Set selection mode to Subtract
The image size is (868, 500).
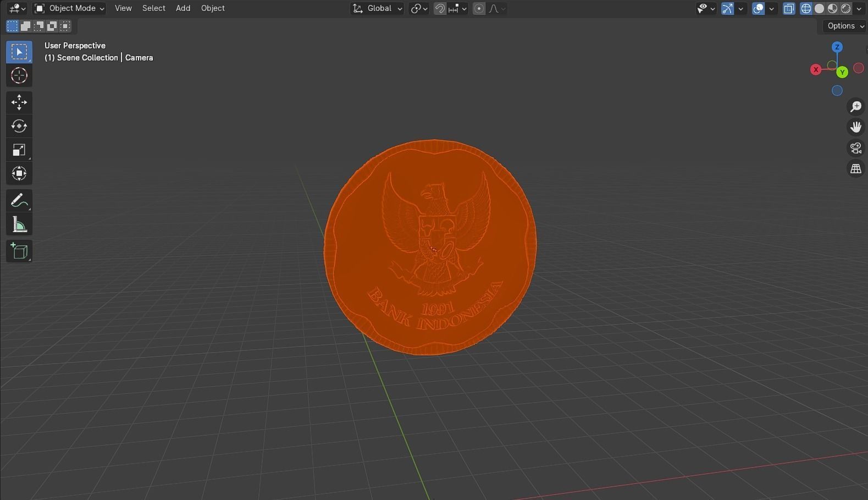[38, 26]
